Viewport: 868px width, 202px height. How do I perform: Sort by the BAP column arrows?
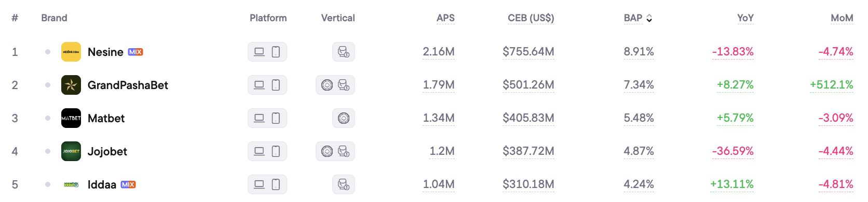pyautogui.click(x=649, y=18)
